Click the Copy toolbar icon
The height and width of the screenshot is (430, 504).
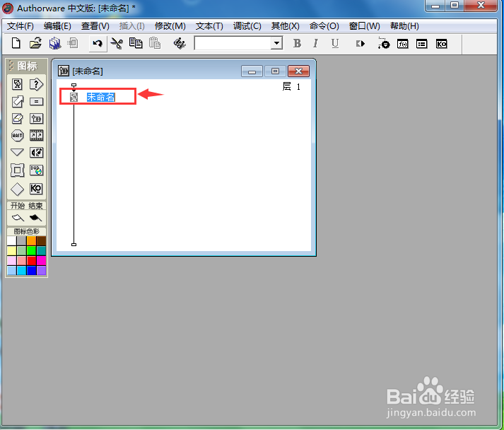pos(136,43)
